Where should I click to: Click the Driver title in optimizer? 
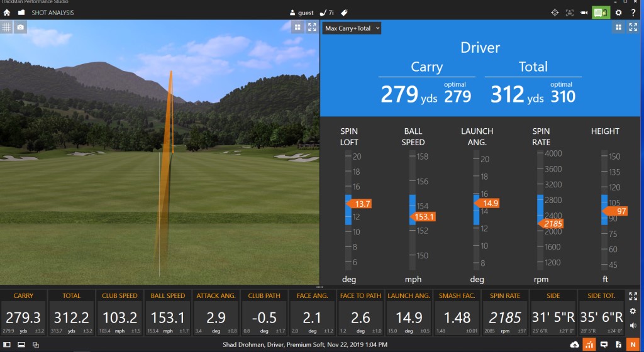coord(480,48)
